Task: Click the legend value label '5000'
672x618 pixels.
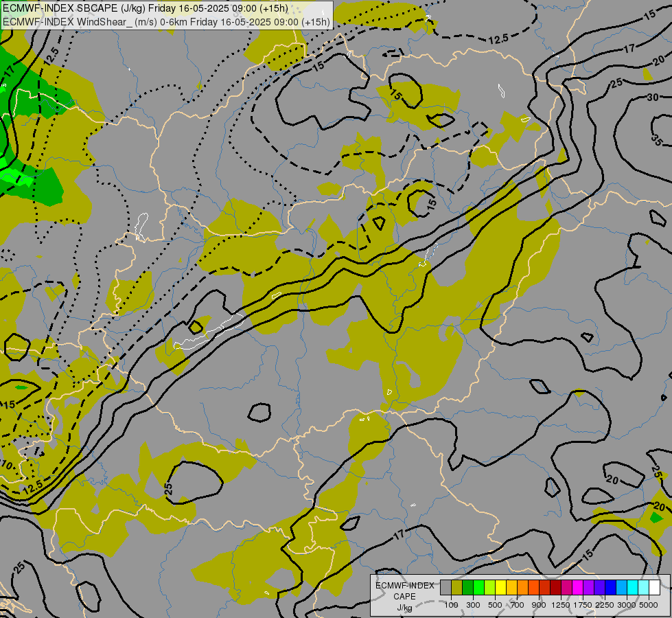Action: point(649,605)
